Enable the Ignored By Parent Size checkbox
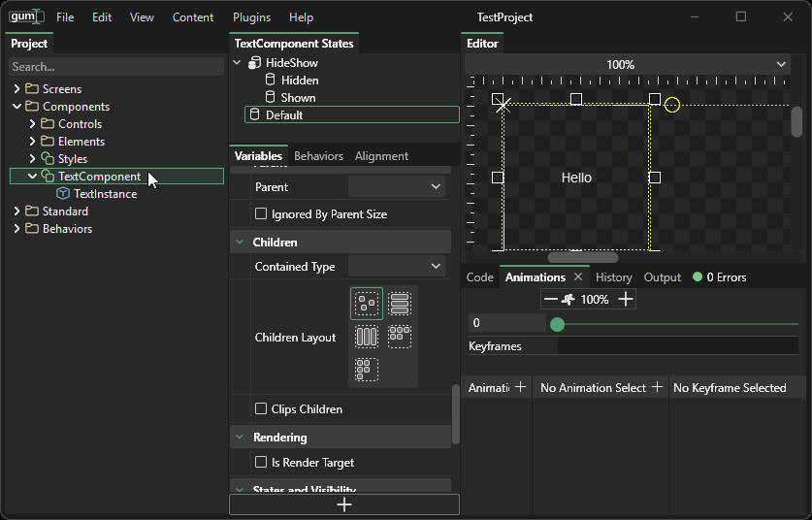The width and height of the screenshot is (812, 520). (x=261, y=214)
